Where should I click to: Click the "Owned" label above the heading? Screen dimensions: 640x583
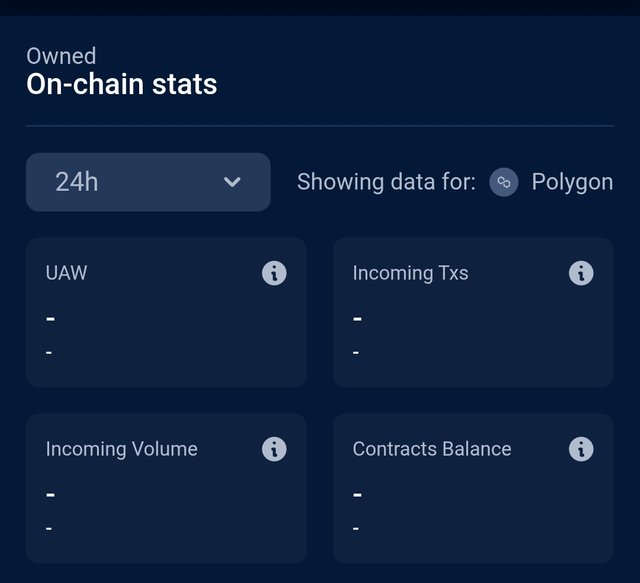pyautogui.click(x=61, y=56)
